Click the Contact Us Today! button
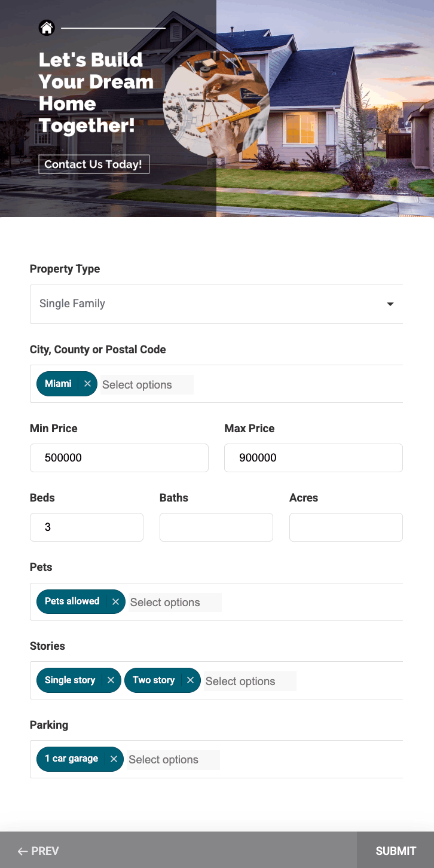The height and width of the screenshot is (868, 434). 93,164
